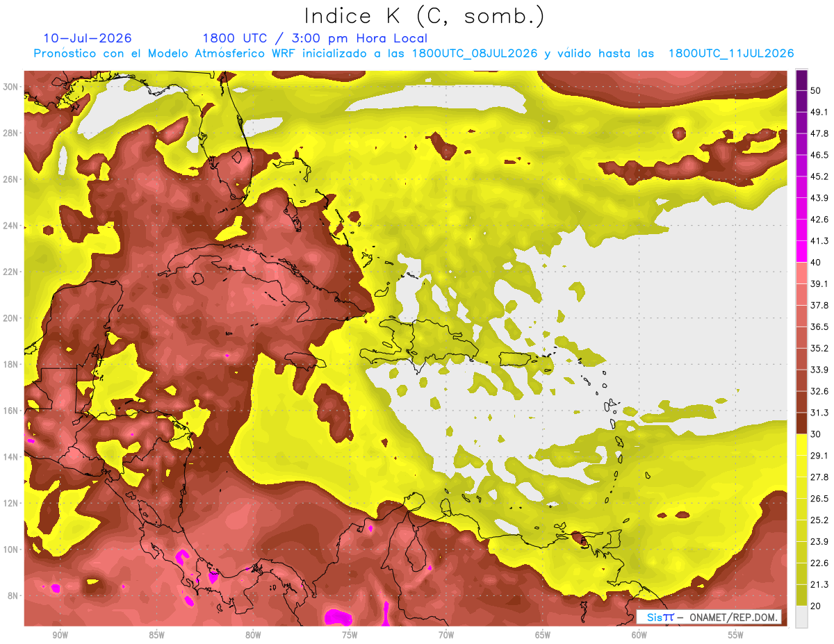Click the colorbar value 27.8
The image size is (834, 644).
point(819,477)
